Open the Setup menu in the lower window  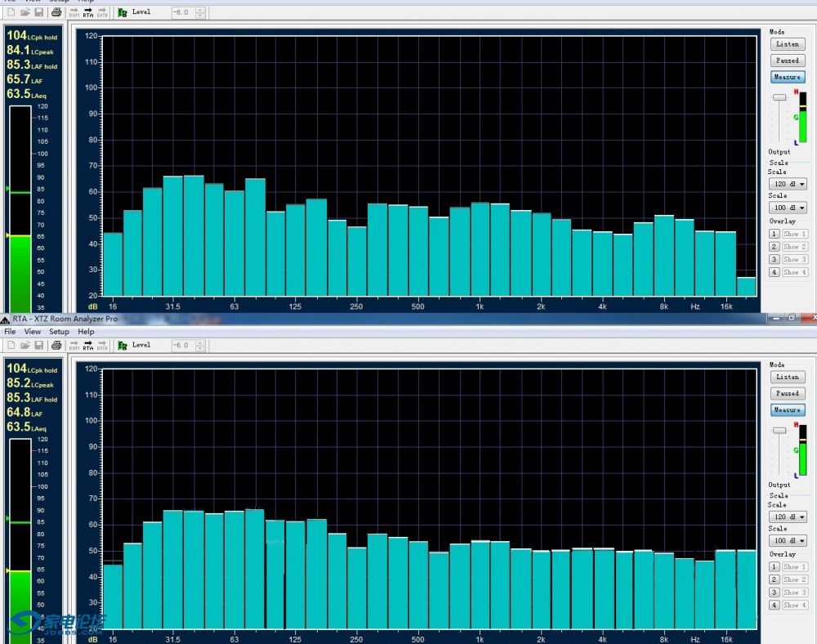click(x=59, y=332)
